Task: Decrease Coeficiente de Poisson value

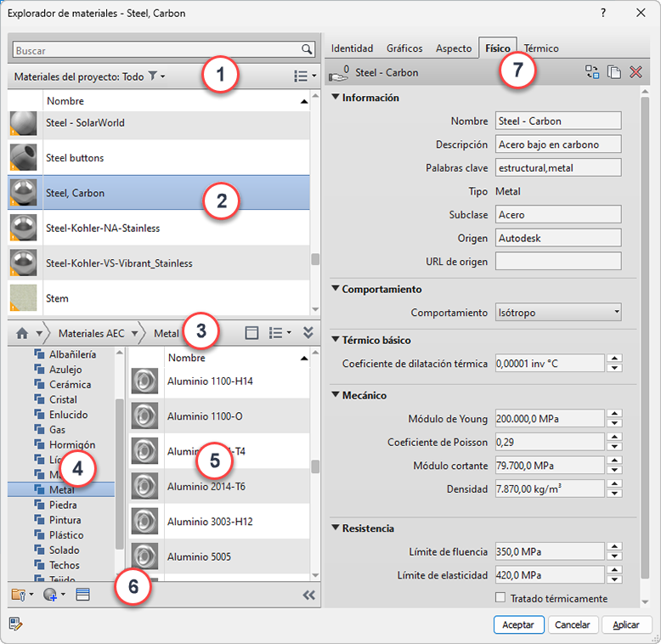Action: pyautogui.click(x=614, y=447)
